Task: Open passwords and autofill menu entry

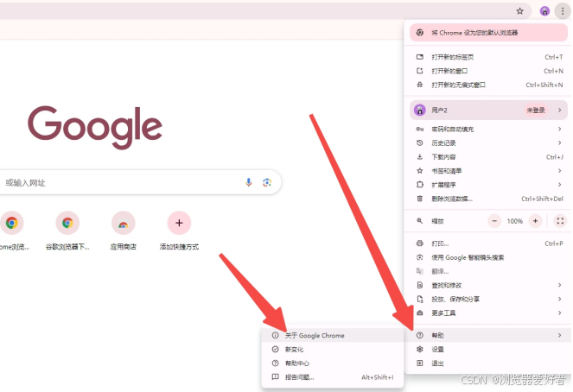Action: pyautogui.click(x=488, y=129)
